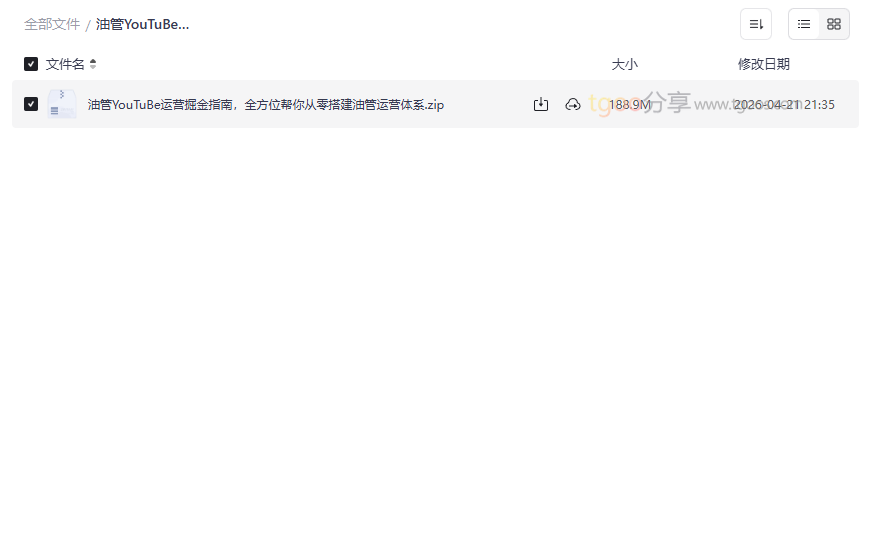Open the 油管YouTuBe运营掘金指南 zip file name
Viewport: 874px width, 538px height.
[x=265, y=105]
